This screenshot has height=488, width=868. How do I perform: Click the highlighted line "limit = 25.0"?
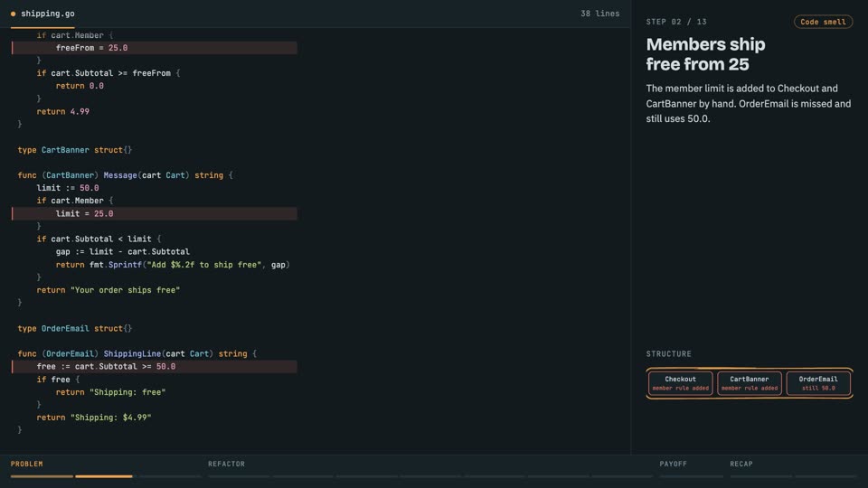155,213
